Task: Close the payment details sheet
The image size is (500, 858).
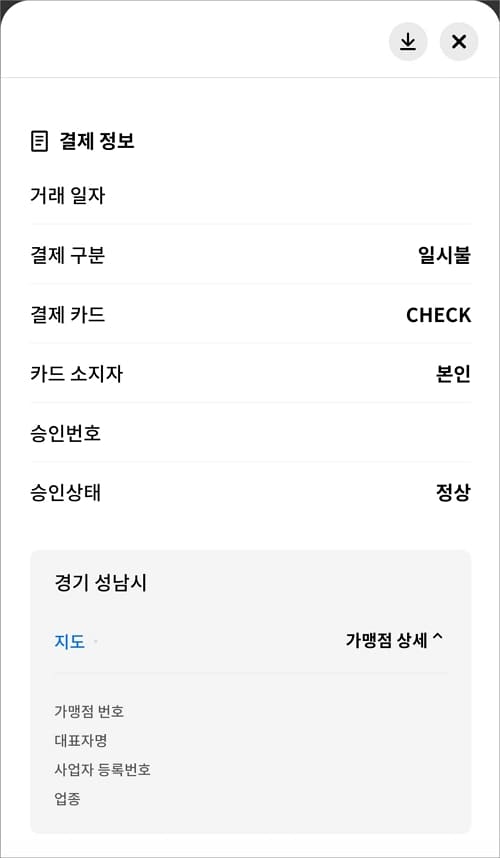Action: pos(459,42)
